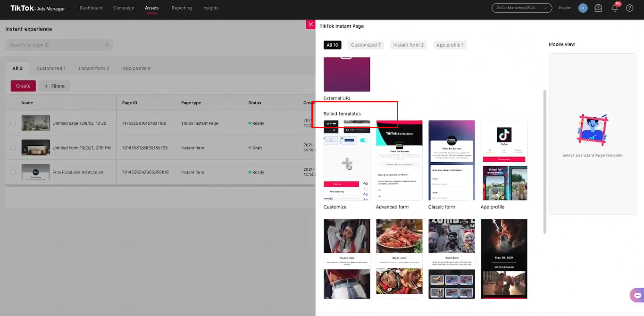Expand the Filters options
Screen dimensions: 644x316
[54, 86]
